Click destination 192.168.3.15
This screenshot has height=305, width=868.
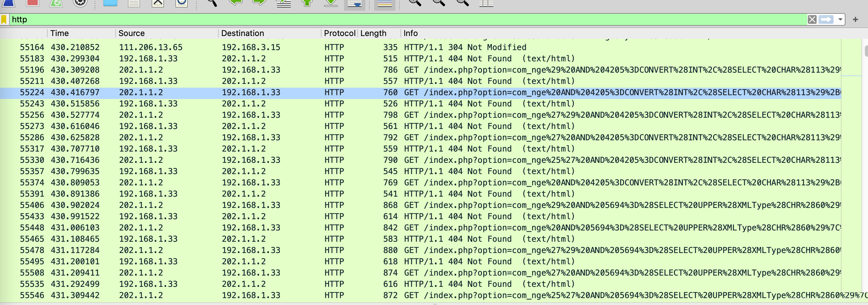(x=251, y=47)
